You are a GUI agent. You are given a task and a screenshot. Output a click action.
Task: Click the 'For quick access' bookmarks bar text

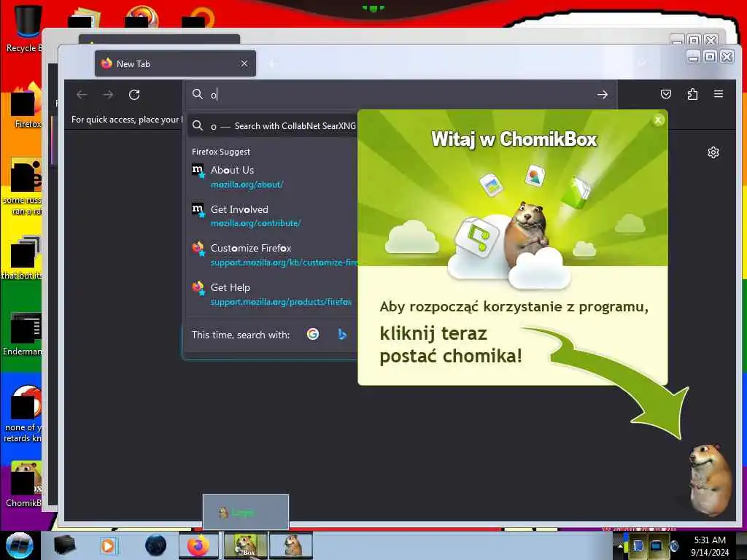point(127,120)
